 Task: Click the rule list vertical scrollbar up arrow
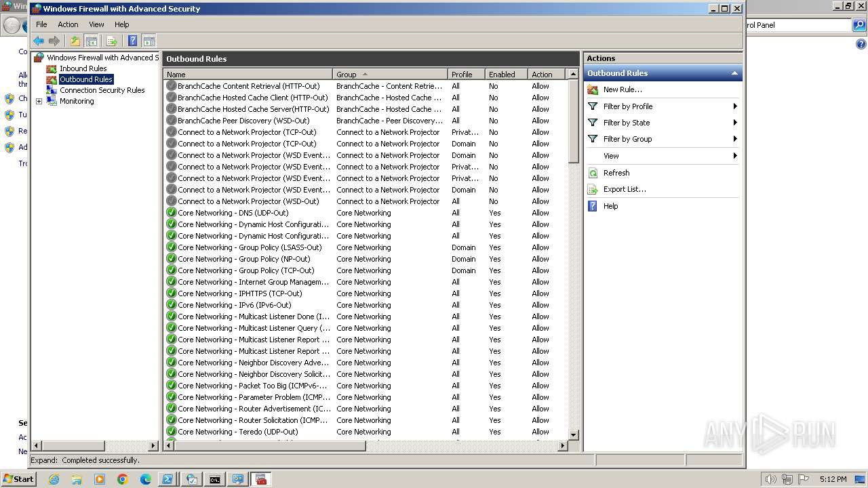click(x=573, y=75)
